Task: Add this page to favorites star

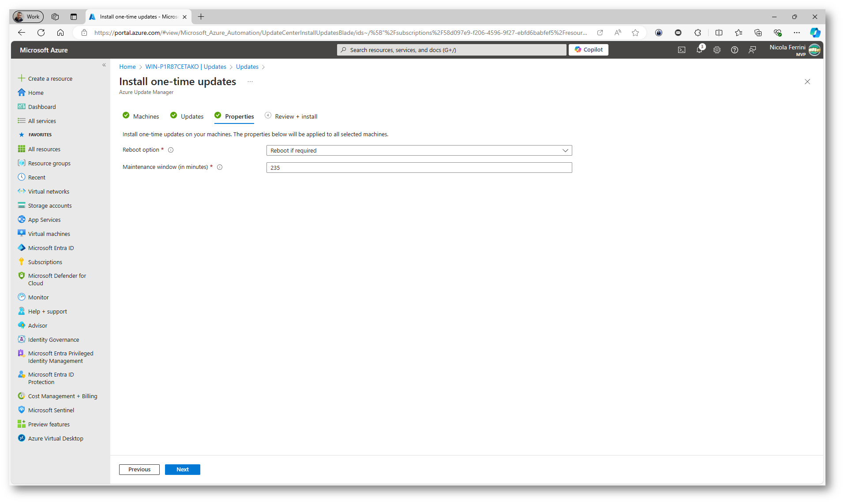Action: point(635,33)
